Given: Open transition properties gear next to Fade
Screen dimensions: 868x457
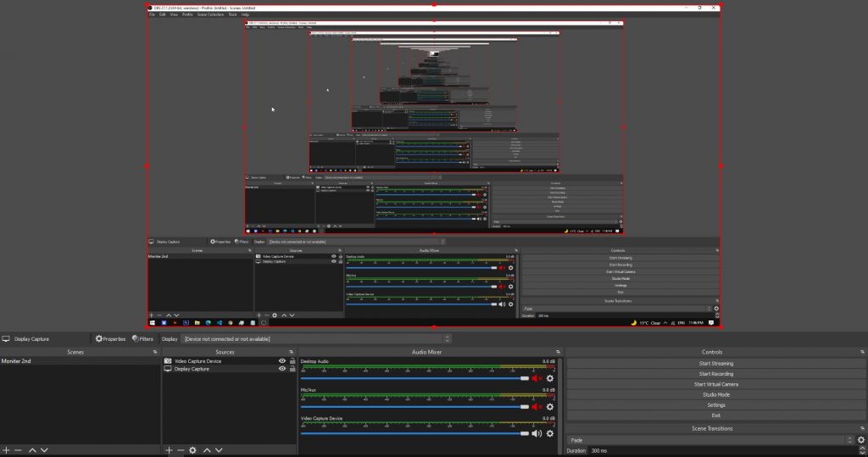Looking at the screenshot, I should tap(861, 440).
